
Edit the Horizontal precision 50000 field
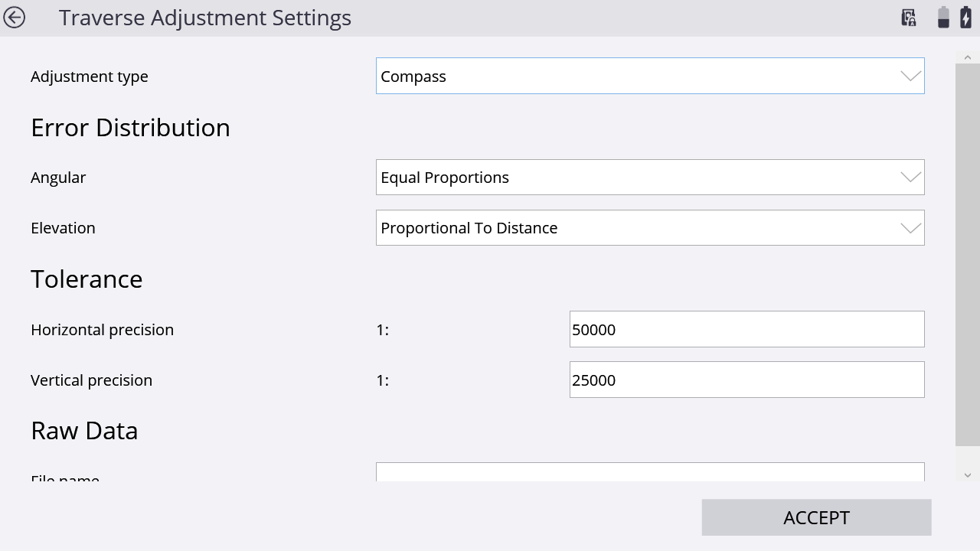[746, 329]
